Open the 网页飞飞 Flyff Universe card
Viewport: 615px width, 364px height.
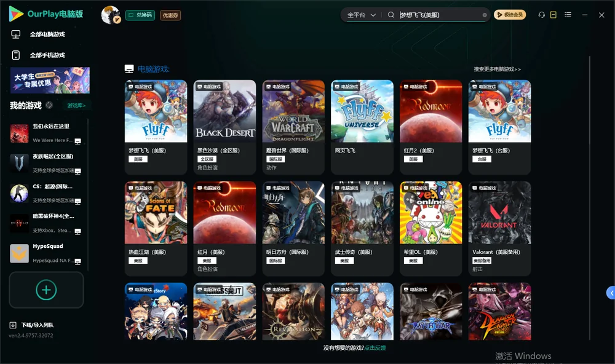[x=362, y=127]
